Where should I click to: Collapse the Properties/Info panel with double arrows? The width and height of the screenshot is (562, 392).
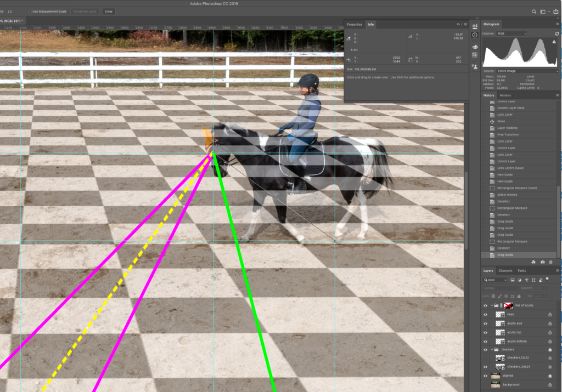(458, 24)
